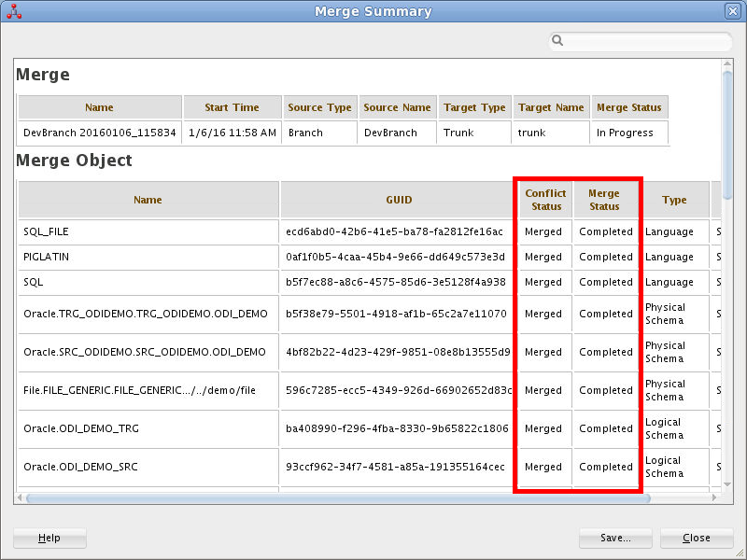
Task: Select Source Name column header
Action: pyautogui.click(x=398, y=107)
